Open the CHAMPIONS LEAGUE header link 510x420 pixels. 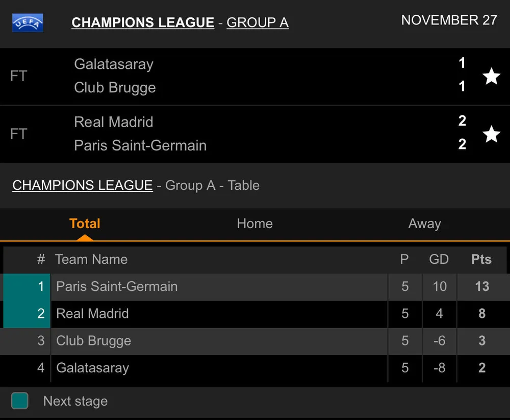143,23
